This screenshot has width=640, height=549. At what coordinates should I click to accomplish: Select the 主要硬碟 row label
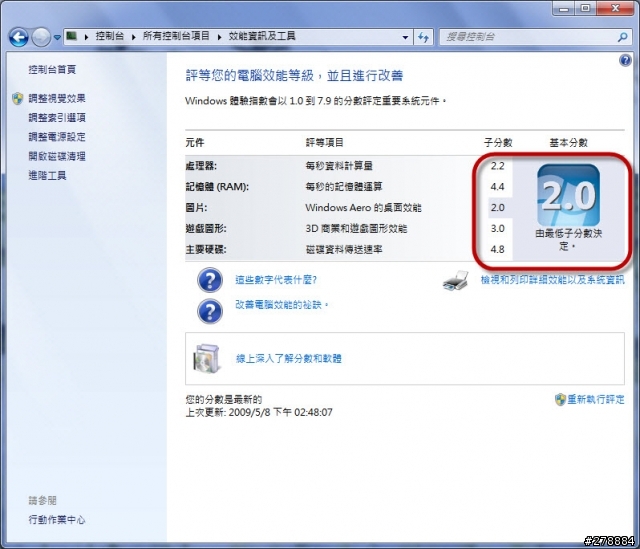(x=206, y=249)
